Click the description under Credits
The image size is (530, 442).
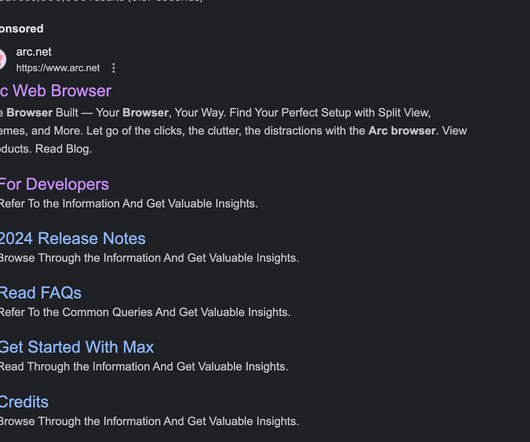149,421
